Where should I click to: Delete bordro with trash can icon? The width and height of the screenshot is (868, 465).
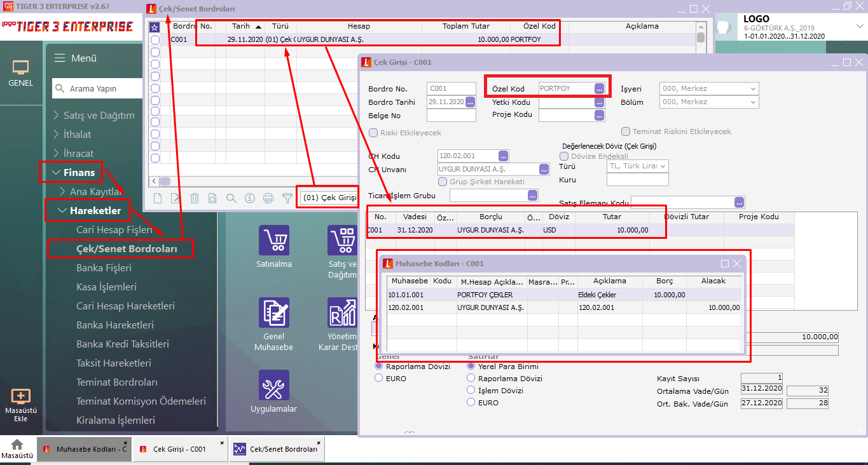click(195, 198)
